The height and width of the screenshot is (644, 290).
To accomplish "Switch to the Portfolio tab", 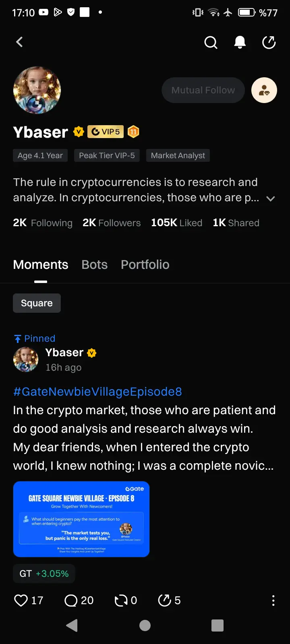I will 145,264.
